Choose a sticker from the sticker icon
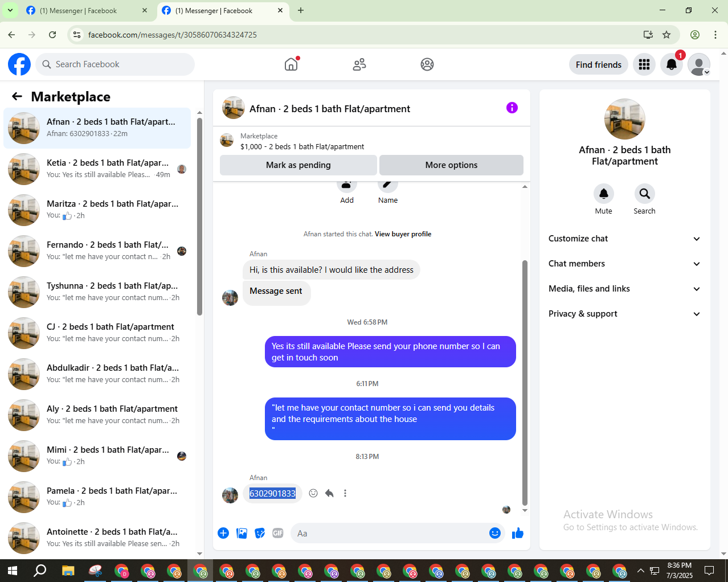Viewport: 728px width, 582px height. (x=260, y=533)
